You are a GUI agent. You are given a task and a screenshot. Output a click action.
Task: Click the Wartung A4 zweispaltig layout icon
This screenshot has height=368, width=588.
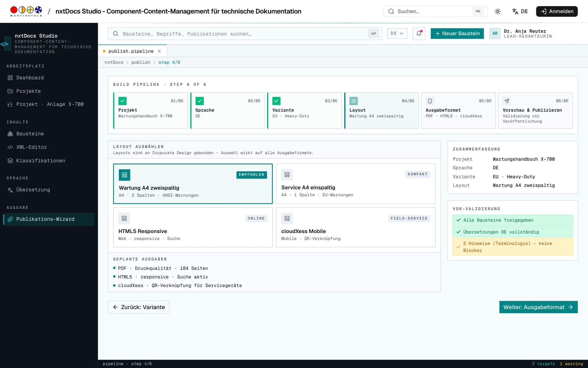[x=124, y=175]
